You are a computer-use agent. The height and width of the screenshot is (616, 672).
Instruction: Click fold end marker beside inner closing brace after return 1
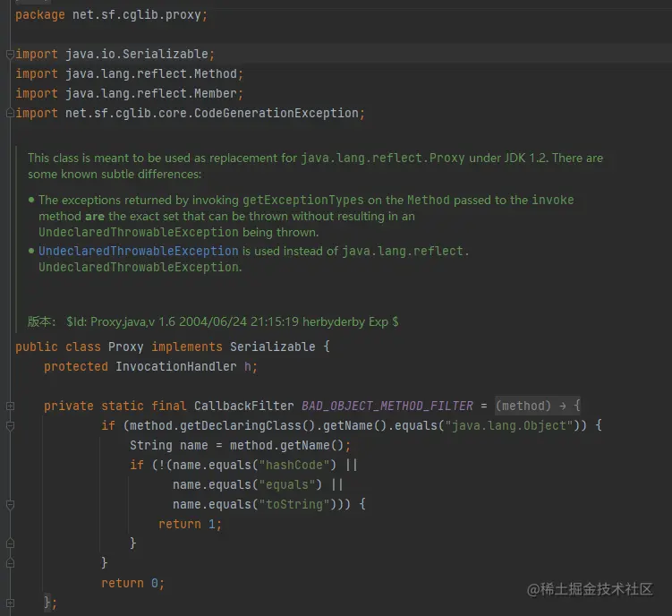click(x=10, y=543)
